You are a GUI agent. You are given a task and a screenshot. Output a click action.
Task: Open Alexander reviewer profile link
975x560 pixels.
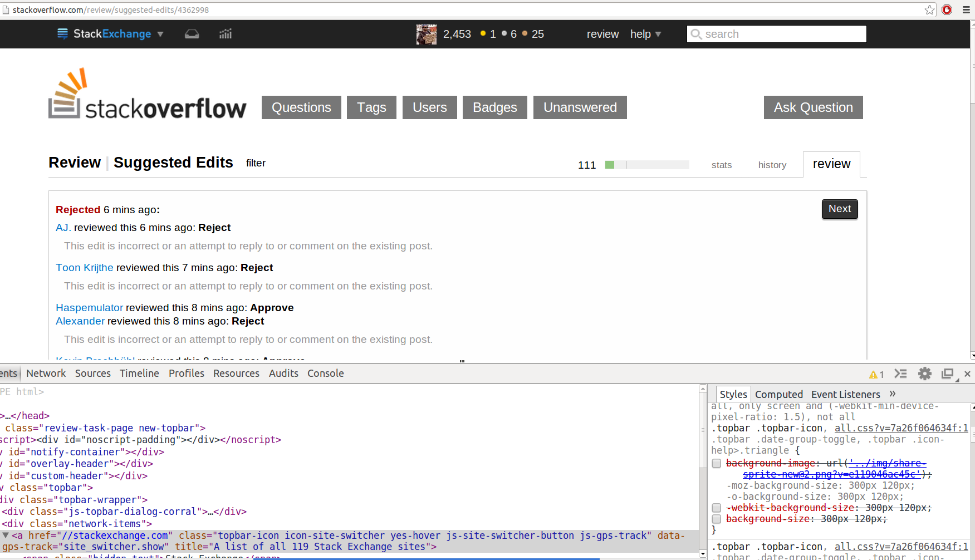pyautogui.click(x=80, y=321)
